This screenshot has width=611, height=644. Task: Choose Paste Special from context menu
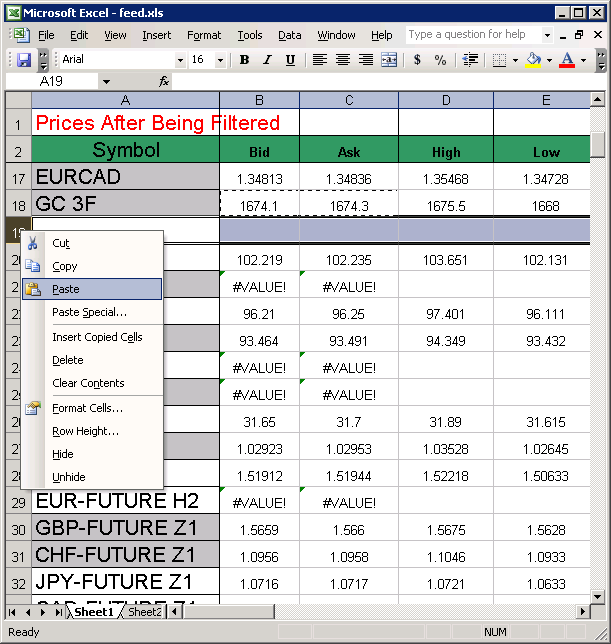(92, 312)
